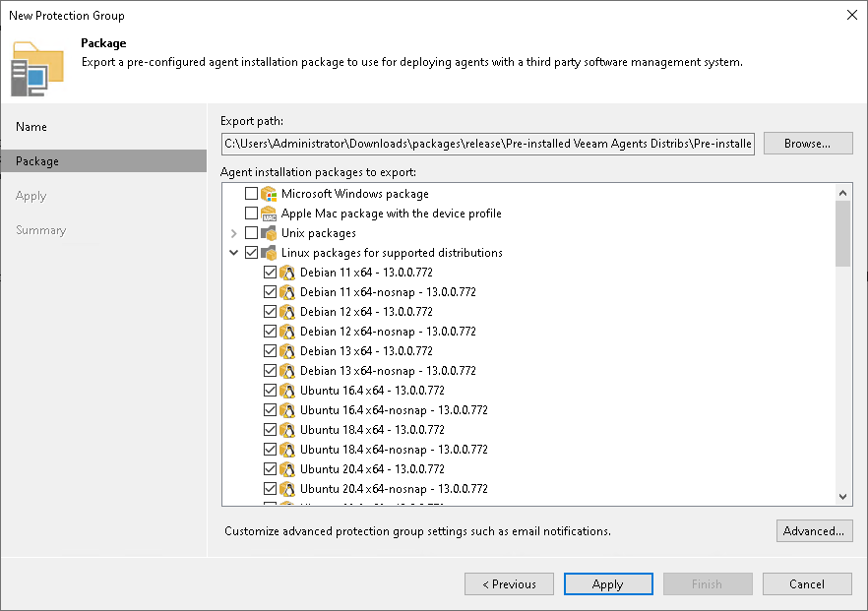Click penguin icon for Debian 12 x64-nosnap
868x611 pixels.
click(287, 332)
